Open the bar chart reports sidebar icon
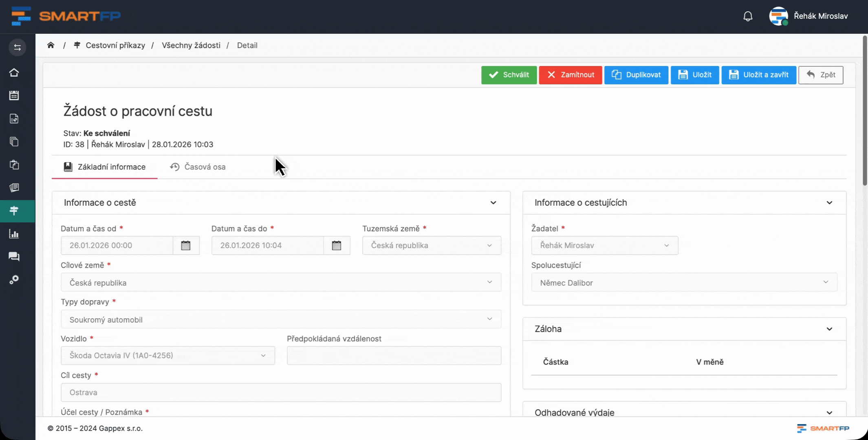The width and height of the screenshot is (868, 440). pyautogui.click(x=14, y=234)
